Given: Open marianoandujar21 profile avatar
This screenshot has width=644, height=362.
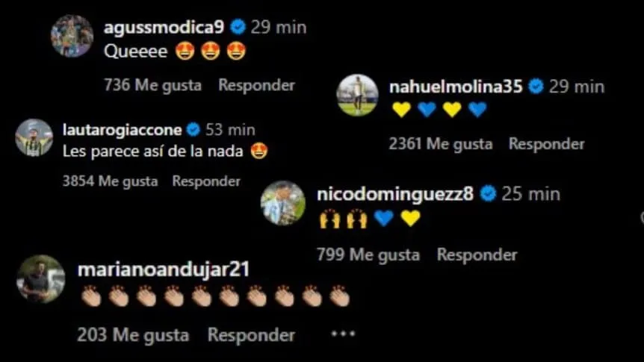Looking at the screenshot, I should pos(40,279).
